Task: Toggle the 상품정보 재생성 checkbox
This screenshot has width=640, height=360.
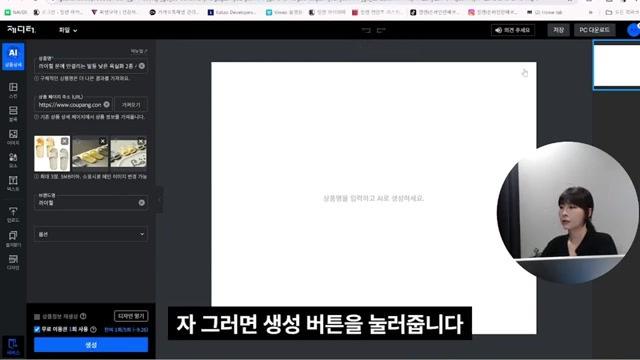Action: [37, 316]
